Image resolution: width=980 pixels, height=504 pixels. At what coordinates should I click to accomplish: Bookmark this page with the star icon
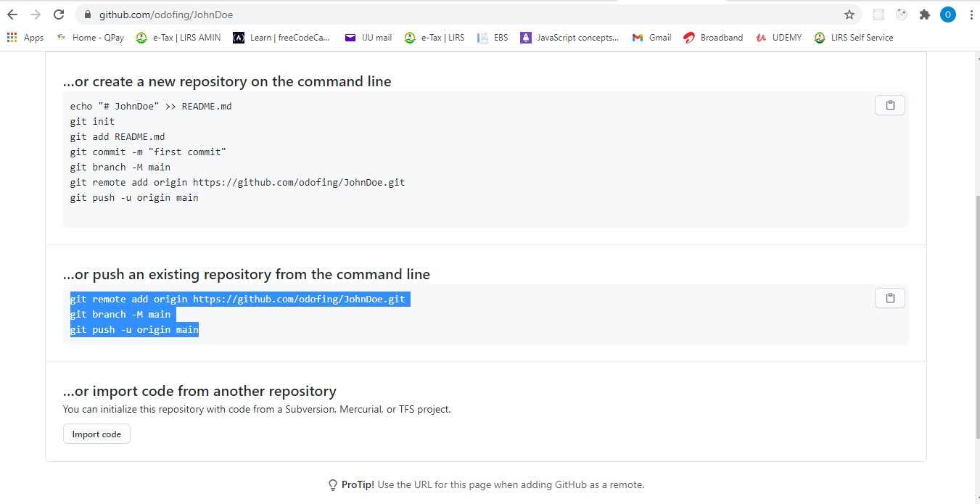point(849,15)
